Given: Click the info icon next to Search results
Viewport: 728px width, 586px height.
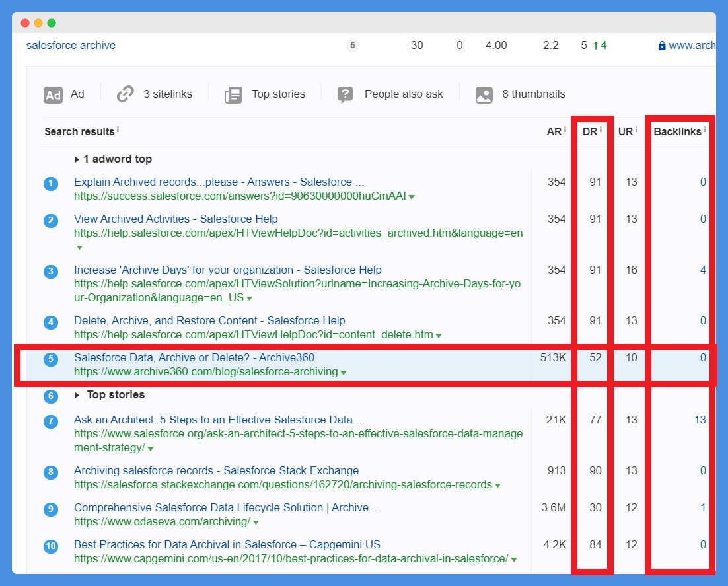Looking at the screenshot, I should coord(118,129).
